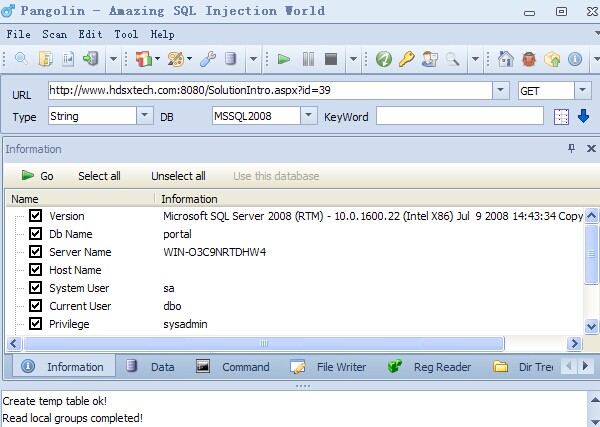
Task: Start scan with green play button
Action: [x=284, y=59]
